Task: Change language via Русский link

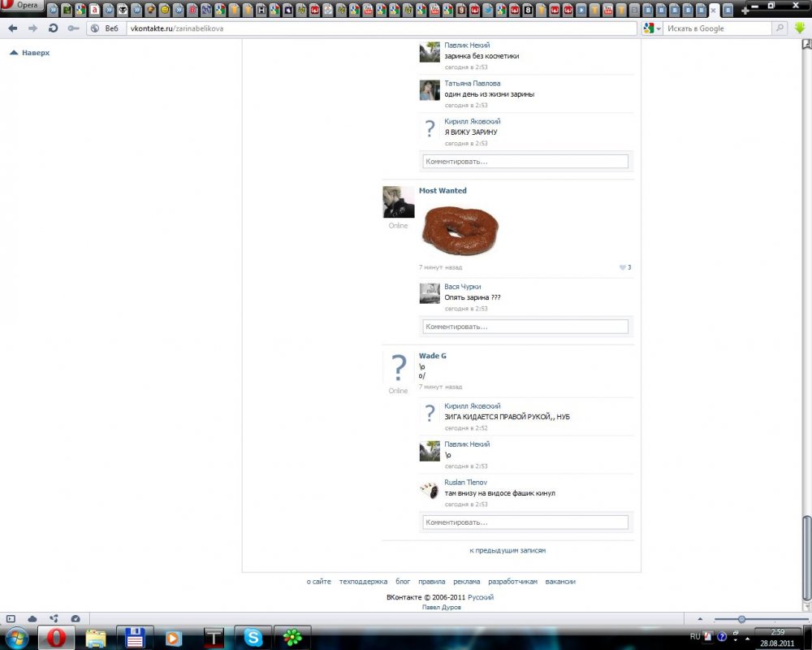Action: [481, 597]
